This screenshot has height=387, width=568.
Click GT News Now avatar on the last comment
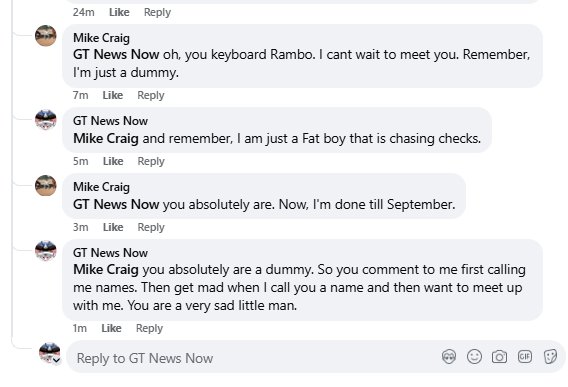46,250
